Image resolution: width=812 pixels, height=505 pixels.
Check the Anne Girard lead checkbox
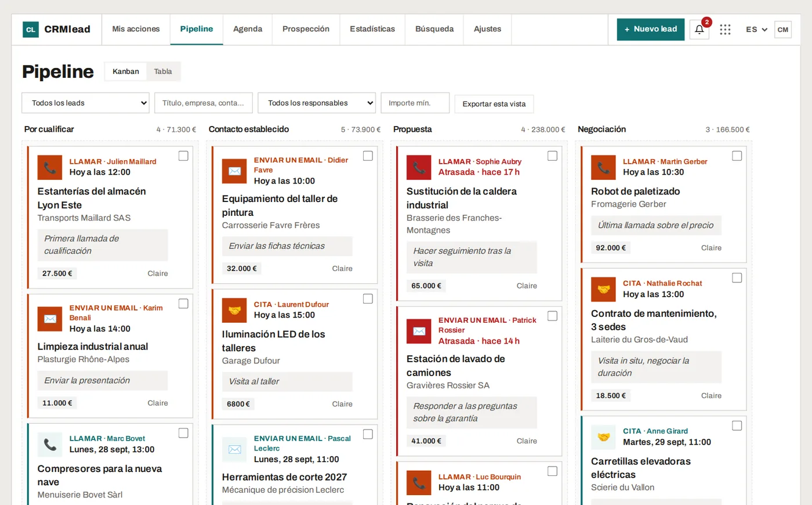click(x=737, y=425)
